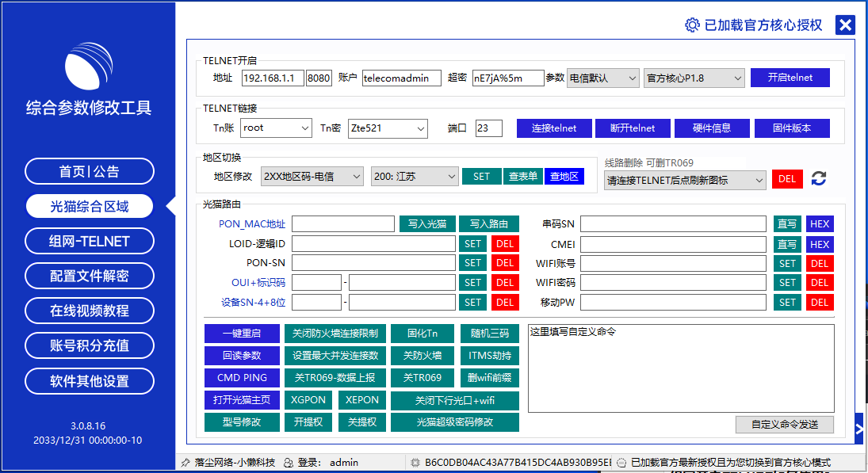Click the 回读参数 button
Screen dimensions: 868x473
coord(242,356)
